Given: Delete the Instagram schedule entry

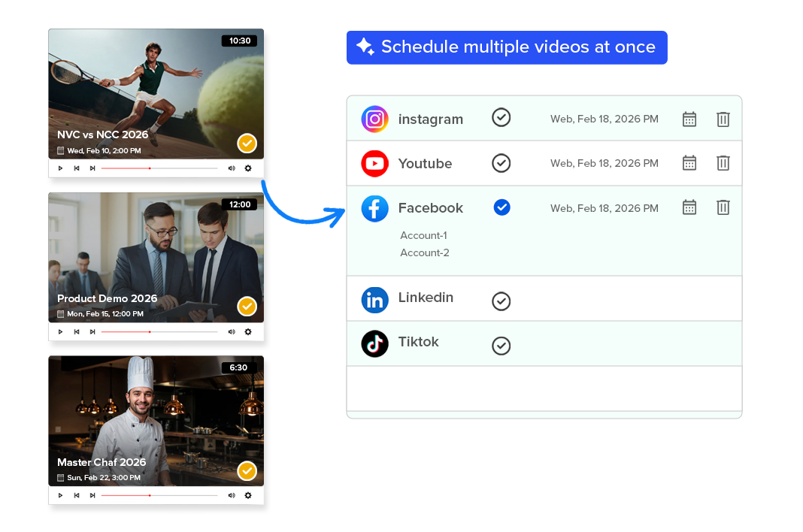Looking at the screenshot, I should coord(723,119).
